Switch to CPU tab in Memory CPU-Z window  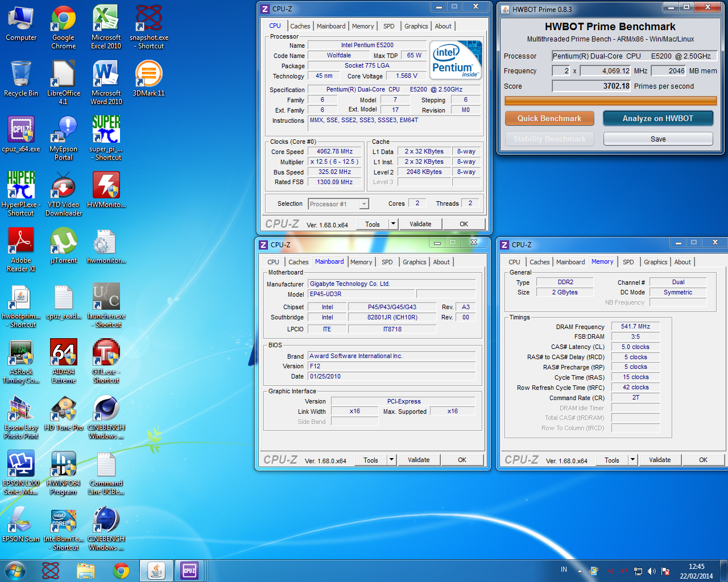pos(514,262)
